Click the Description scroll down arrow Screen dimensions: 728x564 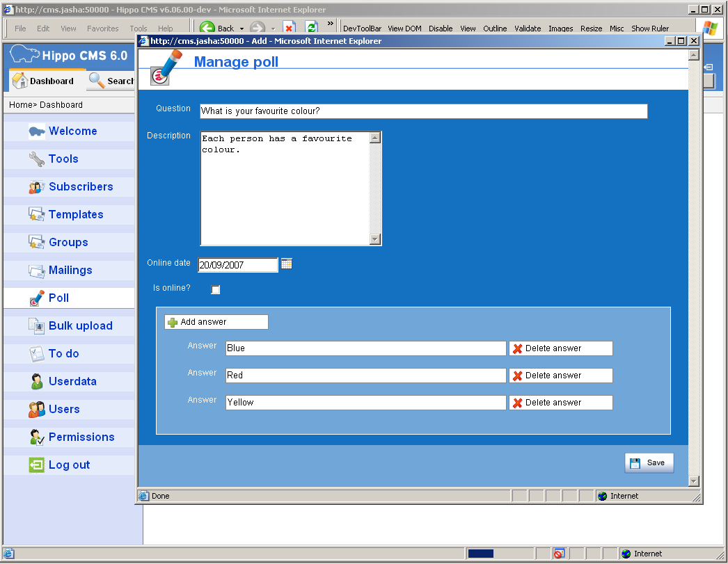click(x=375, y=239)
